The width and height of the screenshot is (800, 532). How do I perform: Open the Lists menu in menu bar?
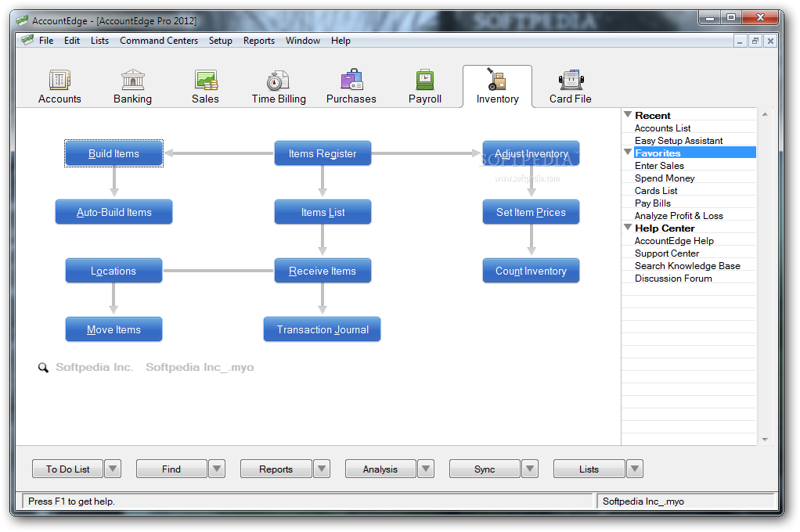[x=99, y=41]
